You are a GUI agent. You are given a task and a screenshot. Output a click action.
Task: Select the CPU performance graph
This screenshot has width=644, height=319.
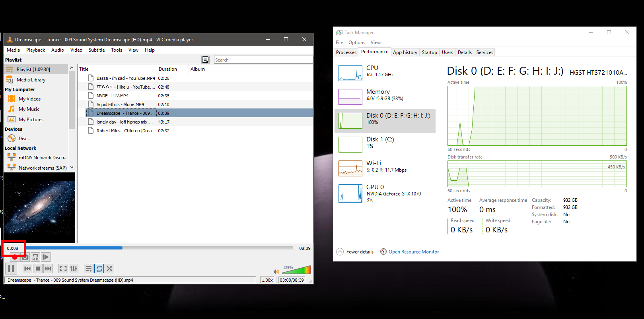point(350,73)
